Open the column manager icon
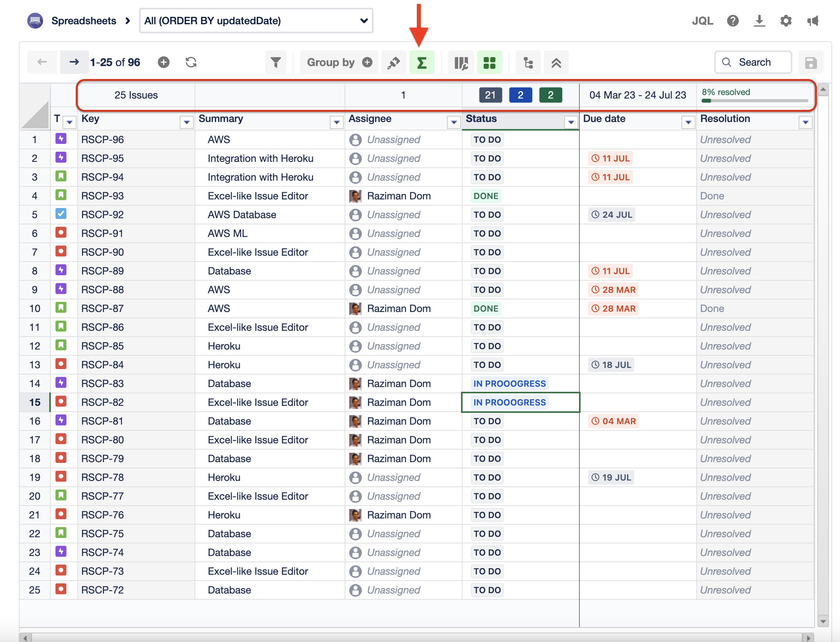This screenshot has height=642, width=840. click(461, 63)
